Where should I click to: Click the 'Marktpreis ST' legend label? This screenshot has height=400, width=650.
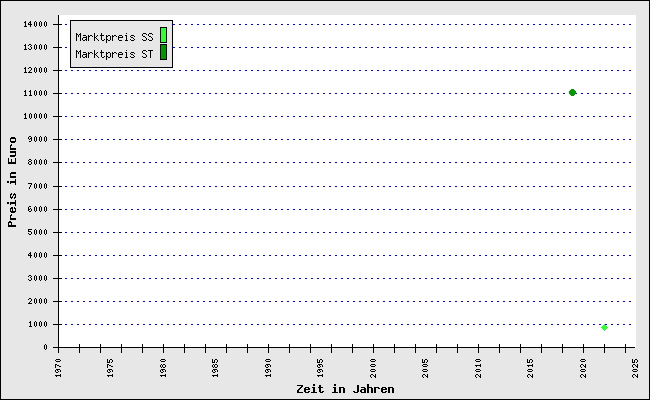[x=114, y=54]
